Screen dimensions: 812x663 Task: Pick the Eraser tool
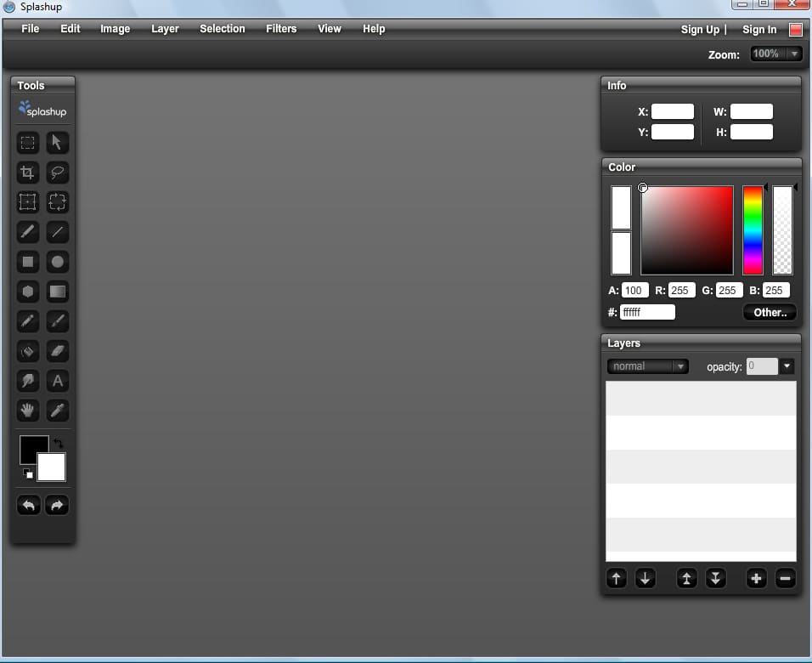click(58, 351)
